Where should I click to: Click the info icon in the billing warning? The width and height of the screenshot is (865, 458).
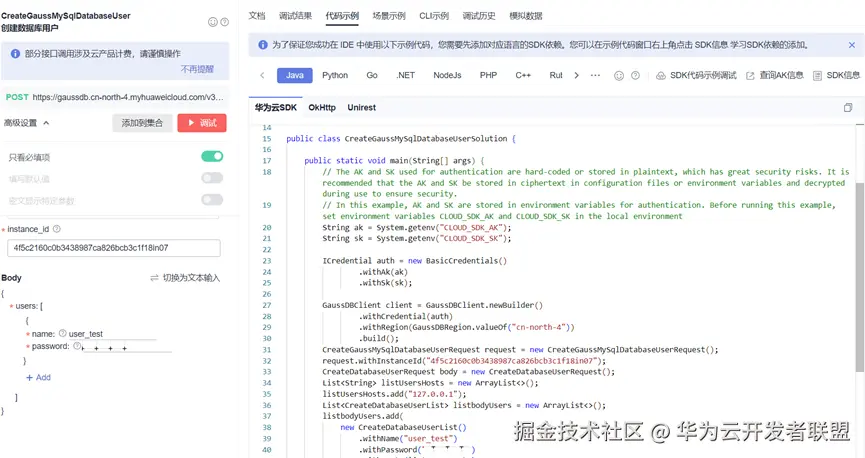(15, 54)
